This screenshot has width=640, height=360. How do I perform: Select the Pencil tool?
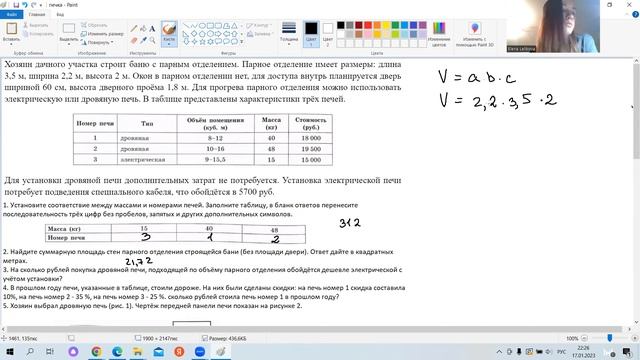tap(134, 29)
